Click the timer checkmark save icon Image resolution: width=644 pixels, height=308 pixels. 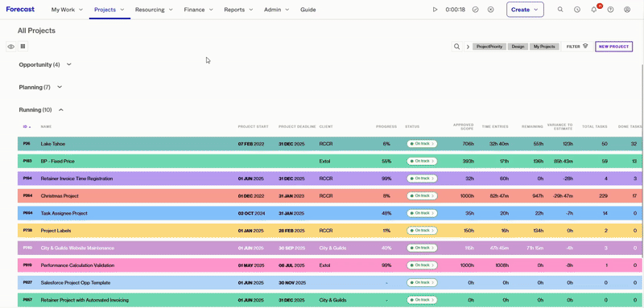[x=475, y=10]
